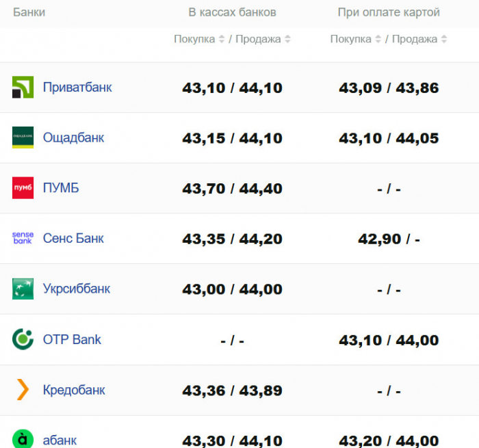The width and height of the screenshot is (479, 448).
Task: Open the Кредобанк link
Action: 74,390
